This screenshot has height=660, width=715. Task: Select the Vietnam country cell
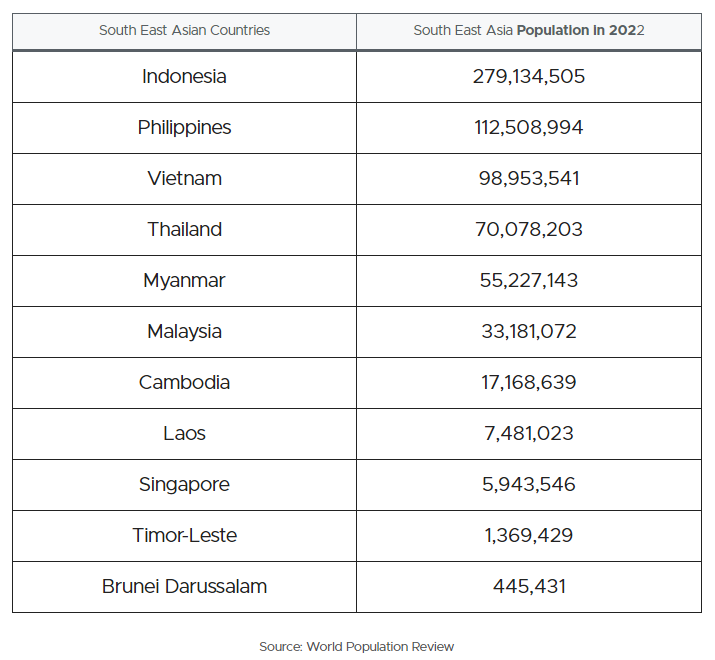184,178
